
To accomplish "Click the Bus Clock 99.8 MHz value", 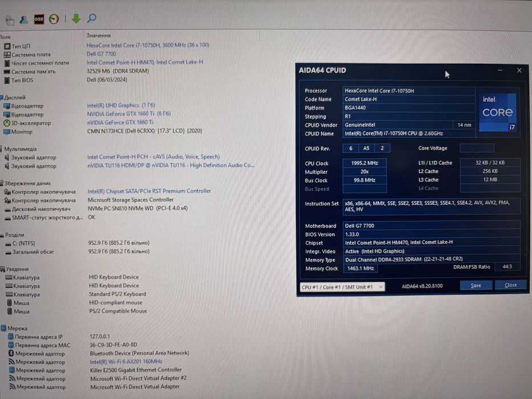I will tap(364, 180).
